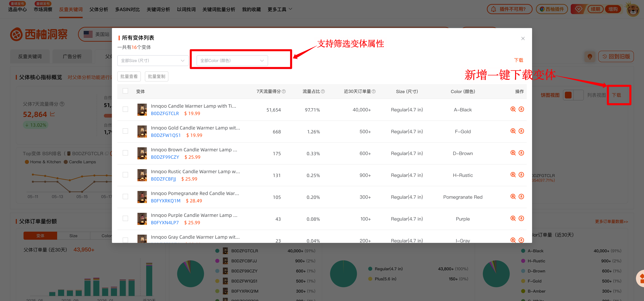The height and width of the screenshot is (301, 644).
Task: Open ASIN link B0FYXRKQ1M in variant list
Action: [166, 201]
